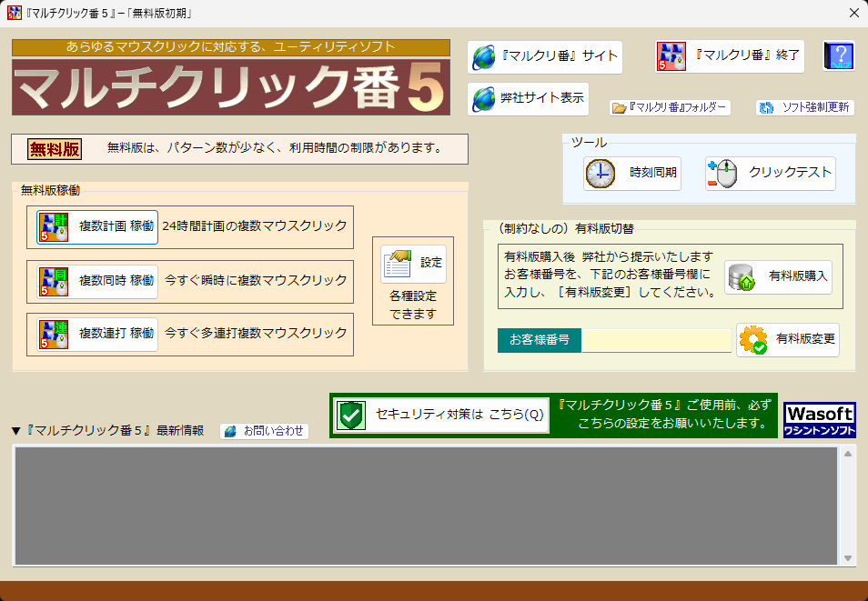The image size is (868, 601).
Task: Click the (制約なしの)有料版切替 group label
Action: pos(566,228)
